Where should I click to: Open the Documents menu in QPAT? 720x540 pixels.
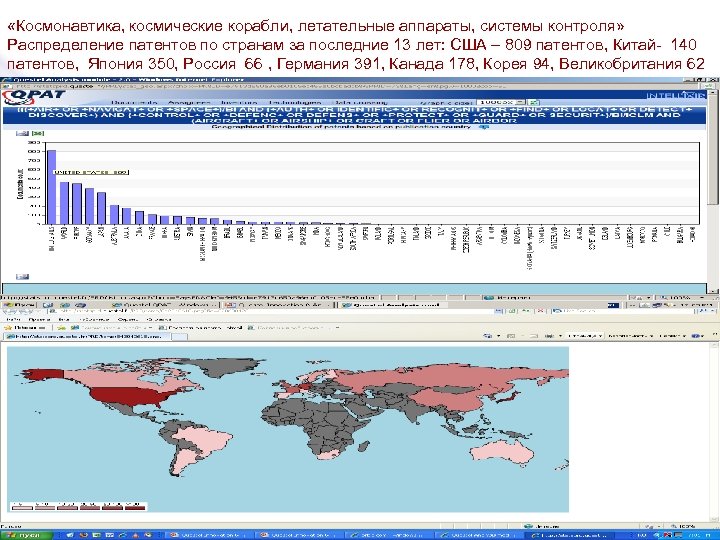tap(135, 103)
